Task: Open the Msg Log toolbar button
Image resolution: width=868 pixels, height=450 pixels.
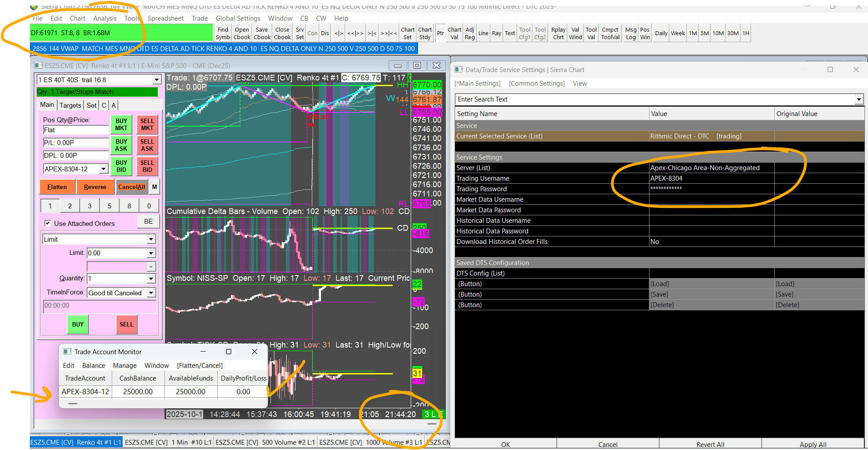Action: click(631, 33)
